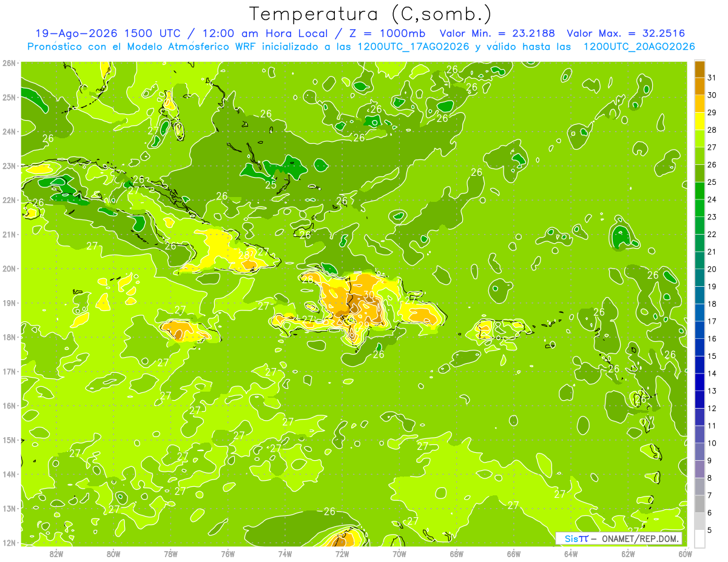Image resolution: width=728 pixels, height=562 pixels.
Task: Click the 80W longitude axis label
Action: point(113,554)
